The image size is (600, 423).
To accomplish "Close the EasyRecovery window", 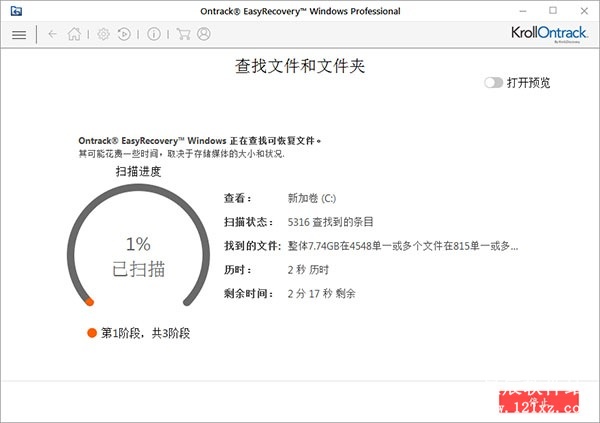I will point(579,11).
